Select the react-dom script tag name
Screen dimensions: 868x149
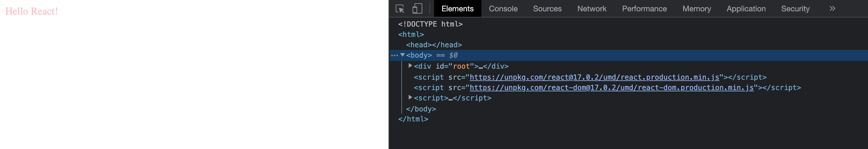point(431,88)
